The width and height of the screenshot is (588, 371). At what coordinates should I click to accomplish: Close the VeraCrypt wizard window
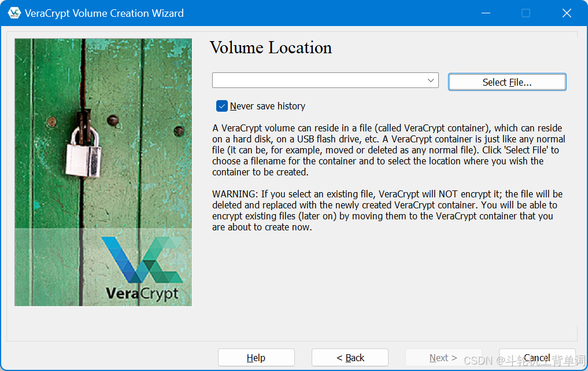click(x=566, y=12)
